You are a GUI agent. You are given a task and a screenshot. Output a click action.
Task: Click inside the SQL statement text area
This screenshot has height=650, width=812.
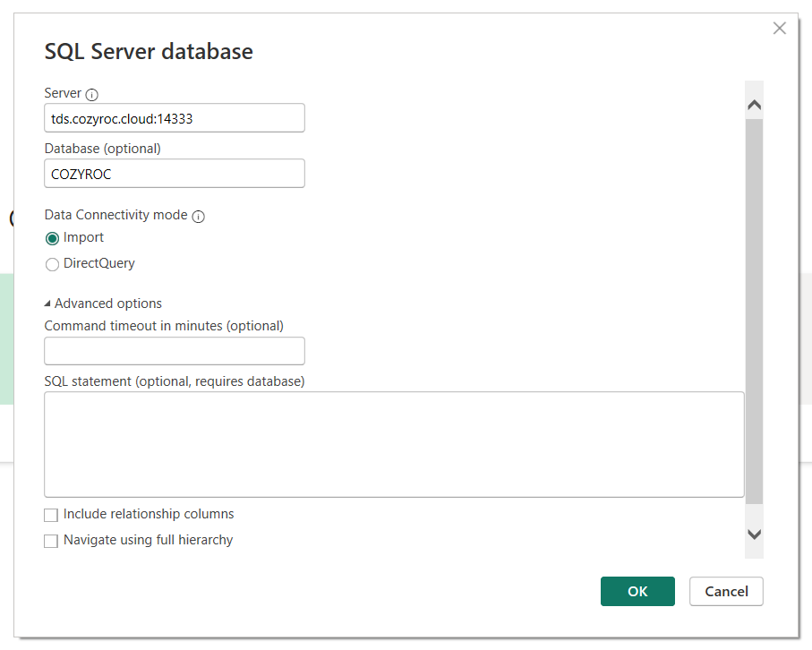click(394, 443)
